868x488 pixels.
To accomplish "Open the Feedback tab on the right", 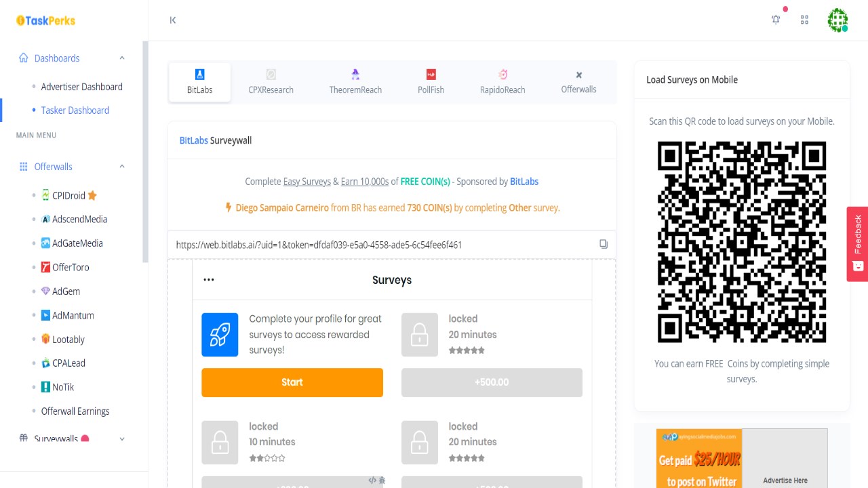I will [x=856, y=244].
